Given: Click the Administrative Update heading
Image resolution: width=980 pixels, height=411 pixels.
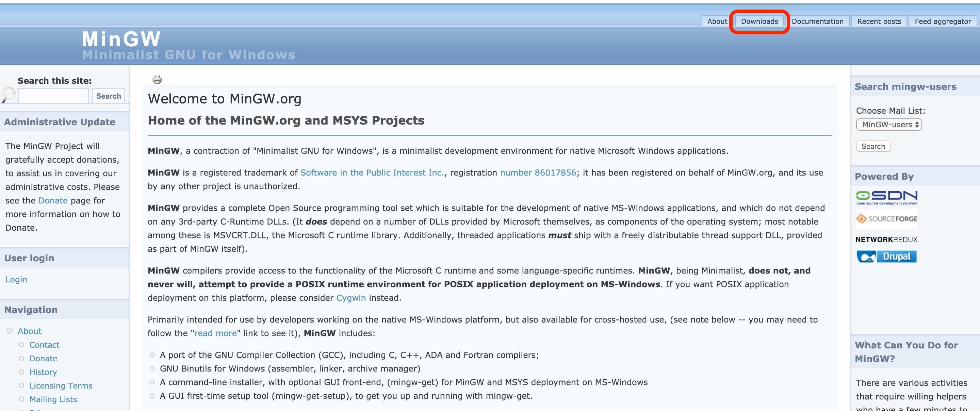Looking at the screenshot, I should click(x=60, y=122).
